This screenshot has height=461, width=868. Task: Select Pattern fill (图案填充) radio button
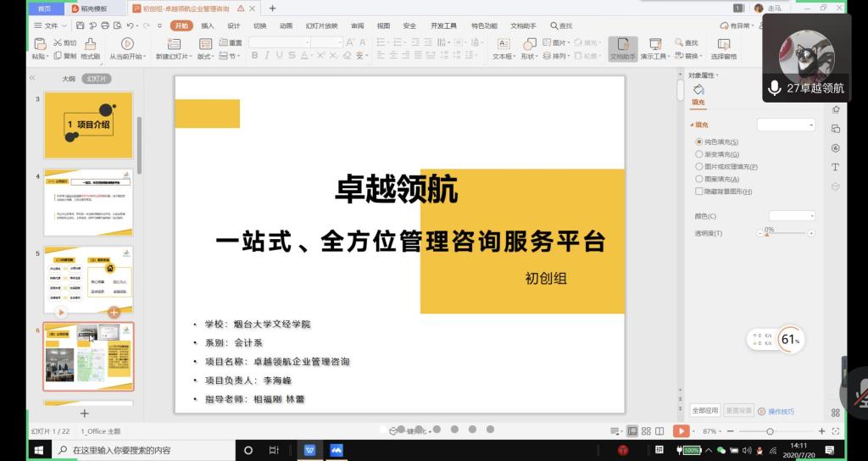click(x=699, y=179)
